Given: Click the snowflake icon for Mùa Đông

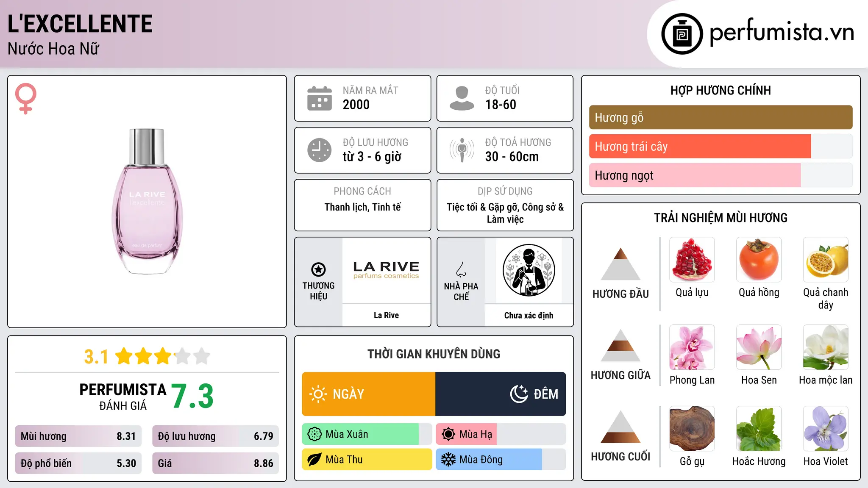Looking at the screenshot, I should [x=448, y=460].
